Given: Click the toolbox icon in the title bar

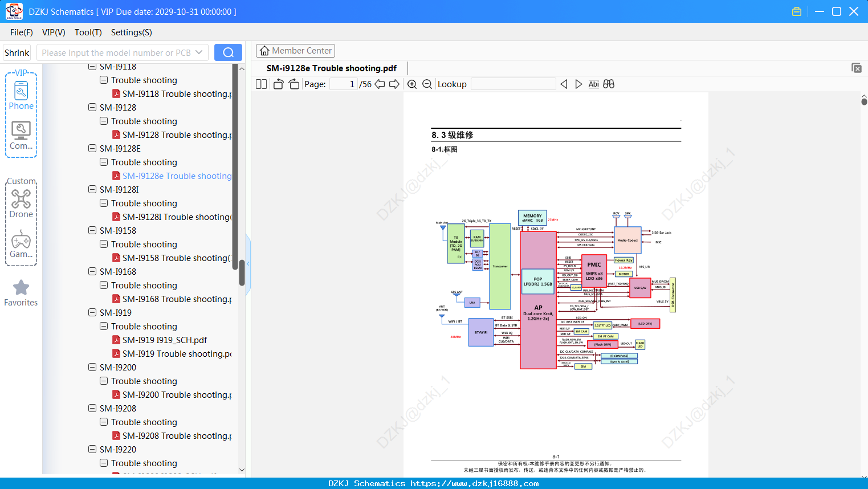Looking at the screenshot, I should [797, 11].
